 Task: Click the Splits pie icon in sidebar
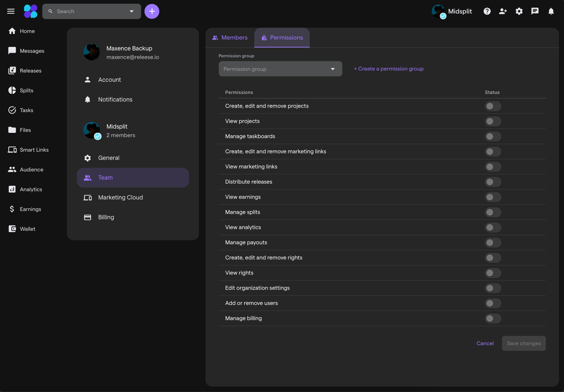12,90
